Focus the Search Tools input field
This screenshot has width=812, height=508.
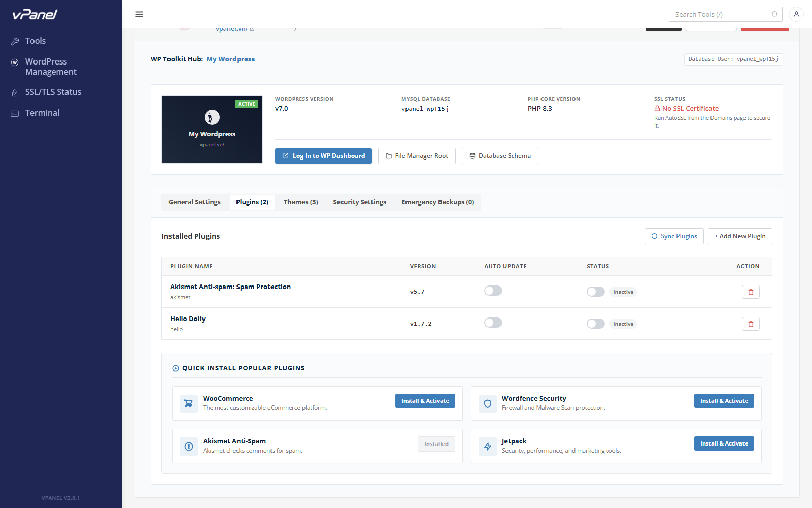[x=726, y=14]
